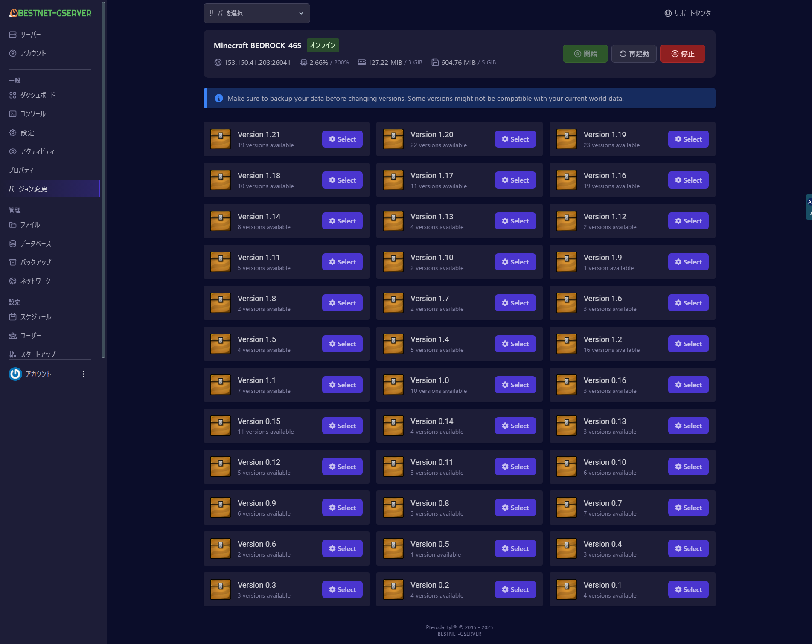Viewport: 812px width, 644px height.
Task: Open the アクティビティ page
Action: click(50, 151)
